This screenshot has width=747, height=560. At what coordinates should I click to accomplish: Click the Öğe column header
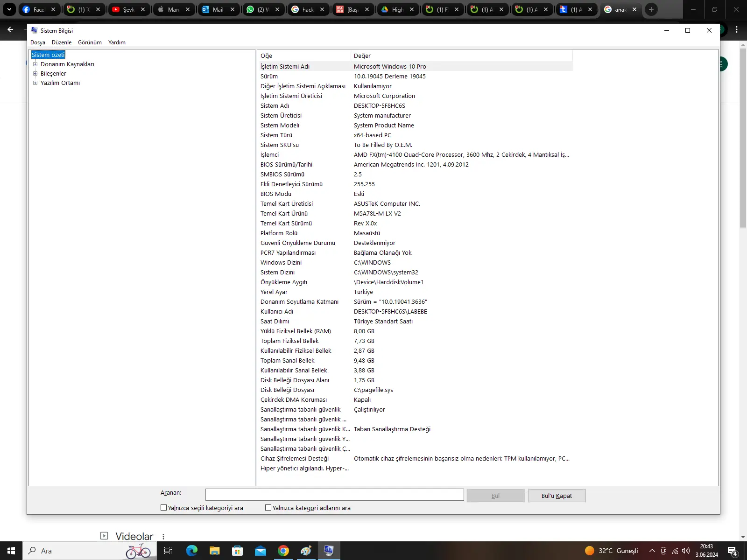(304, 56)
